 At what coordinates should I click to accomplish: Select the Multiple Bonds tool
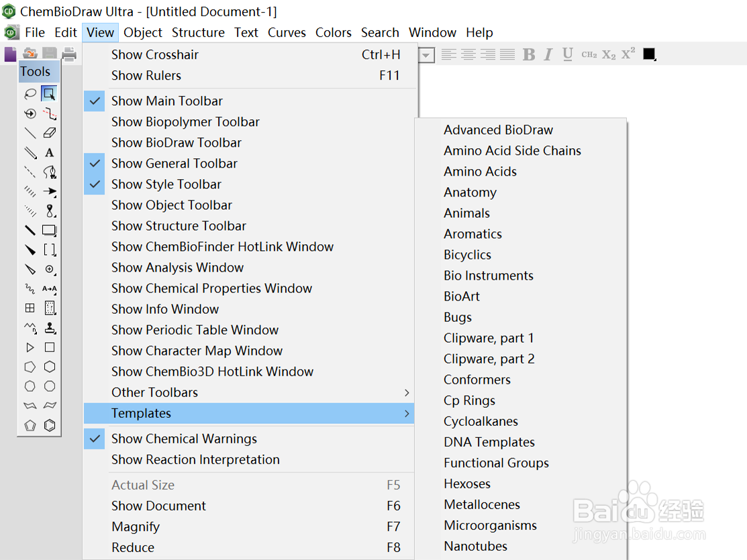(30, 152)
